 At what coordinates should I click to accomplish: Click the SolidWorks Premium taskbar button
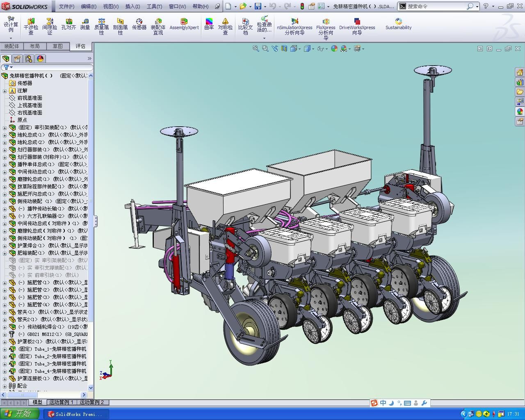click(76, 414)
